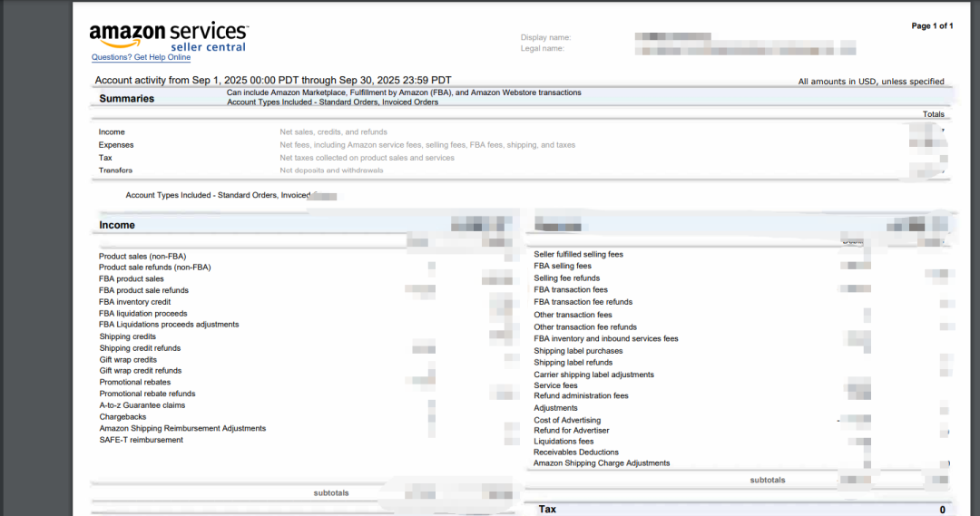Image resolution: width=980 pixels, height=516 pixels.
Task: Select the 'Cost of Advertising' row
Action: pos(567,421)
